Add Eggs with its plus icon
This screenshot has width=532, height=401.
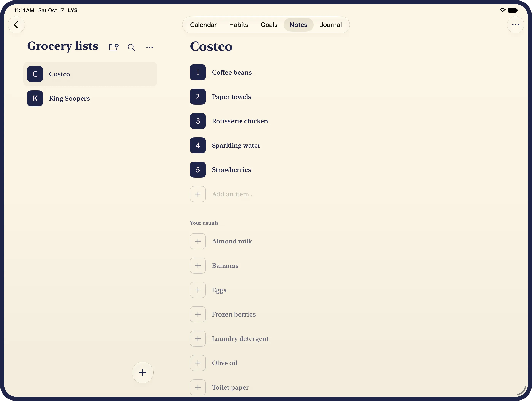tap(198, 290)
